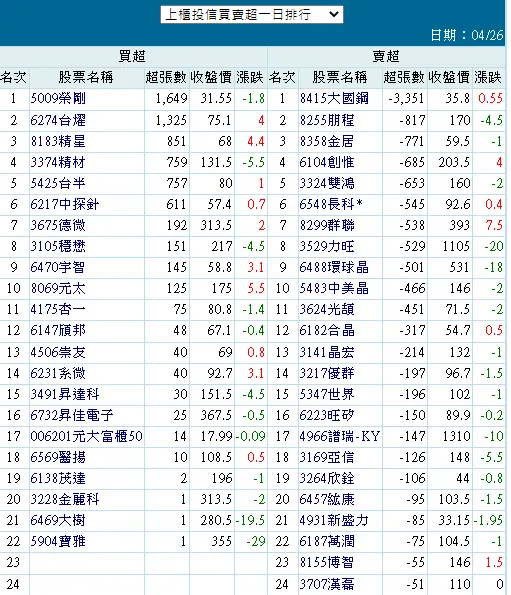This screenshot has height=595, width=511.
Task: Open the 5009榮剛 stock link
Action: tap(58, 99)
